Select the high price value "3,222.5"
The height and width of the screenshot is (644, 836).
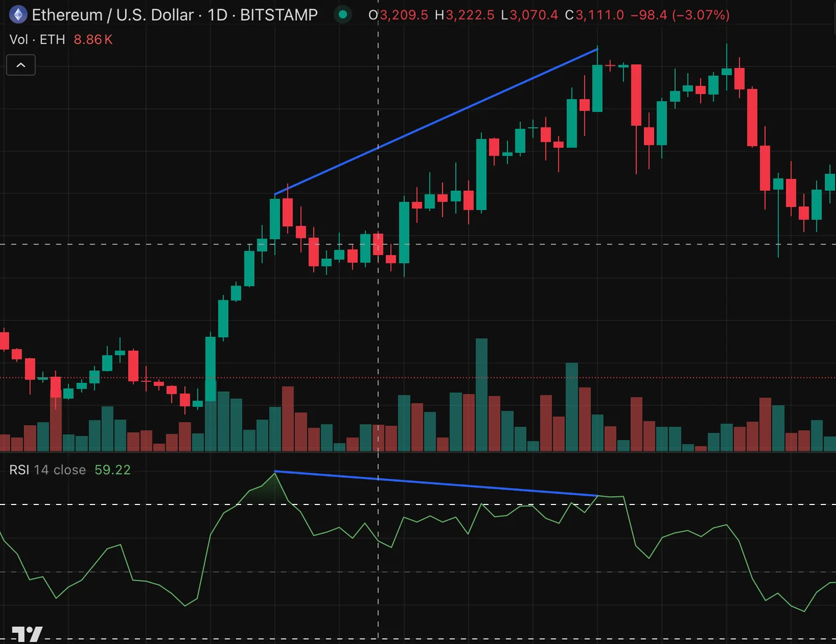pyautogui.click(x=470, y=15)
